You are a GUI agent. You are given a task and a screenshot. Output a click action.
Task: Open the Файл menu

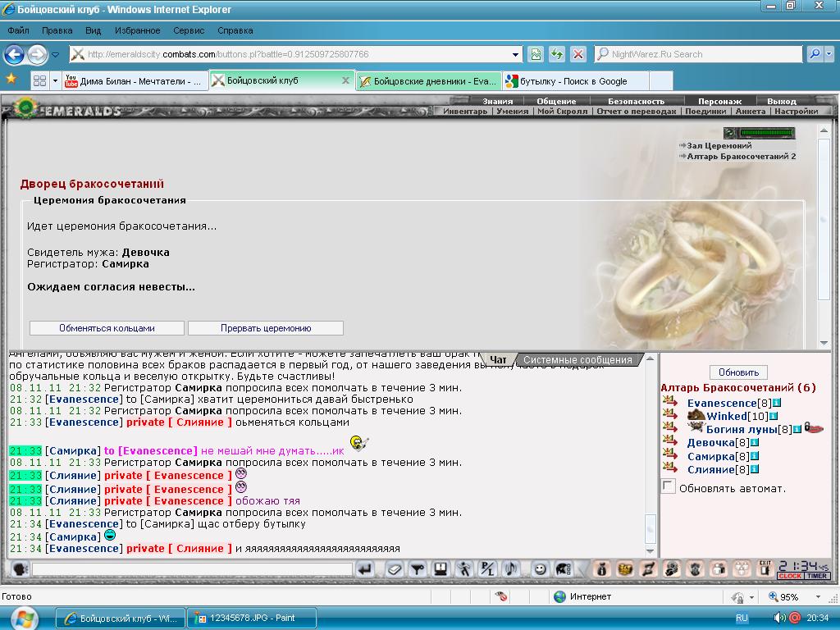click(x=18, y=30)
